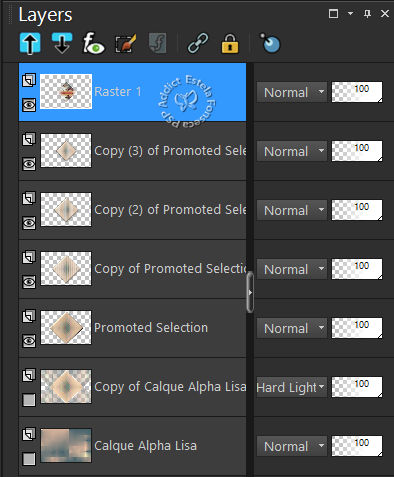Open the Layers panel options arrow menu
This screenshot has height=477, width=394.
[x=350, y=13]
